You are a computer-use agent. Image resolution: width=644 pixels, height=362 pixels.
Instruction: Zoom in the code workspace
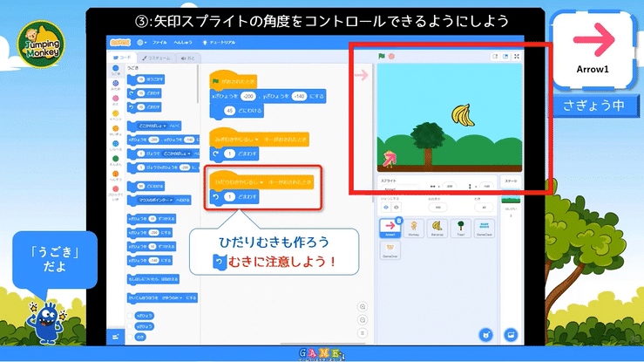[x=363, y=307]
